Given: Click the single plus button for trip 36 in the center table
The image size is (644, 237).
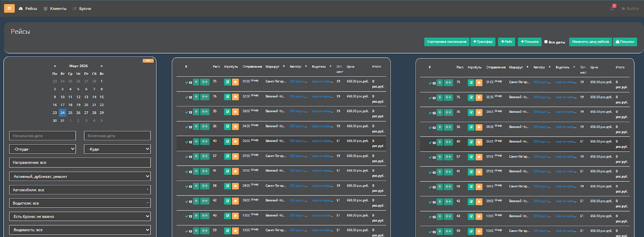Looking at the screenshot, I should (x=196, y=127).
